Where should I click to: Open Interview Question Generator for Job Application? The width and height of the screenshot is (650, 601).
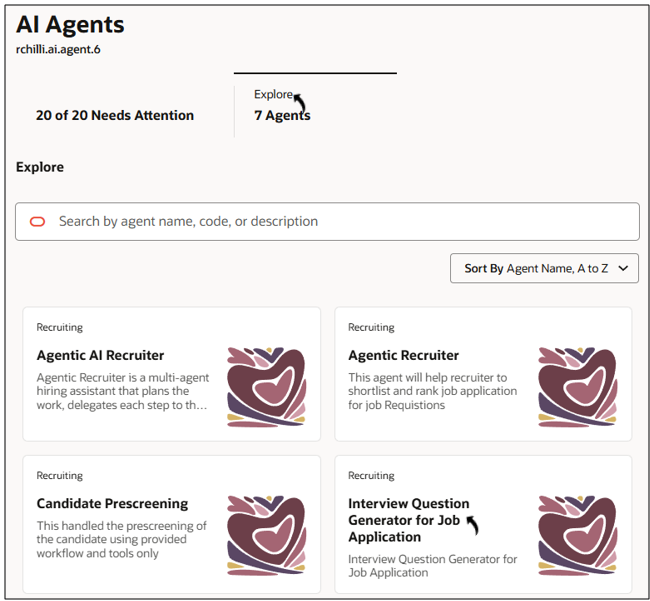pyautogui.click(x=408, y=520)
